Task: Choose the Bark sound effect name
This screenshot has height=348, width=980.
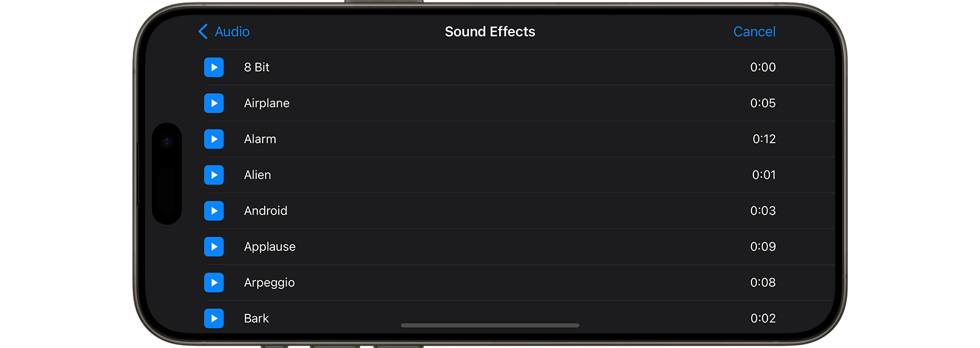Action: click(x=256, y=319)
